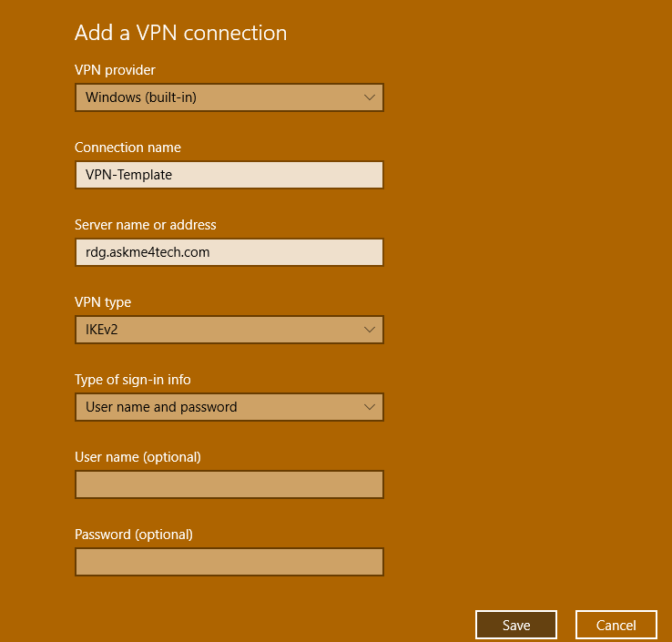Screen dimensions: 672x642
Task: Focus the empty User name input box
Action: pos(229,484)
